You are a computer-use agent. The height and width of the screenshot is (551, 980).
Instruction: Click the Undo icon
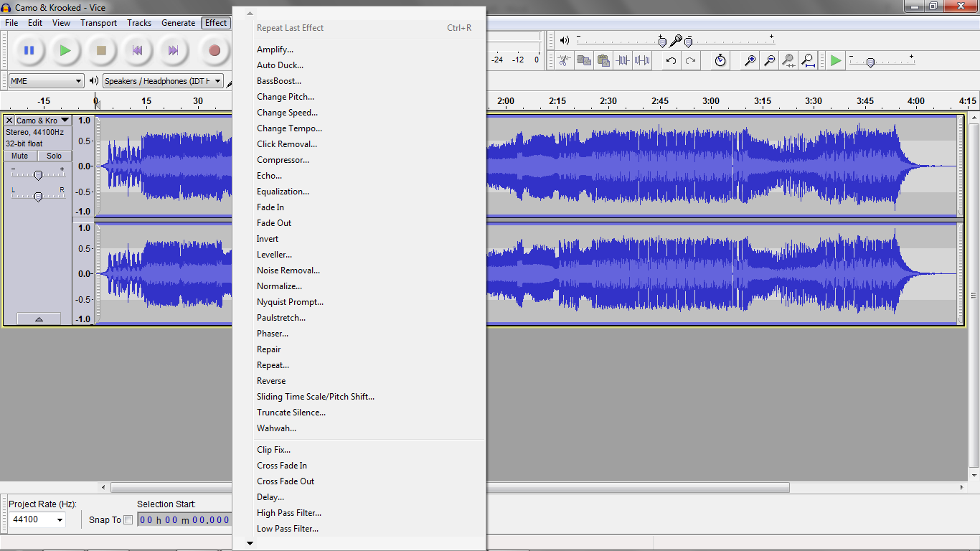pos(669,60)
